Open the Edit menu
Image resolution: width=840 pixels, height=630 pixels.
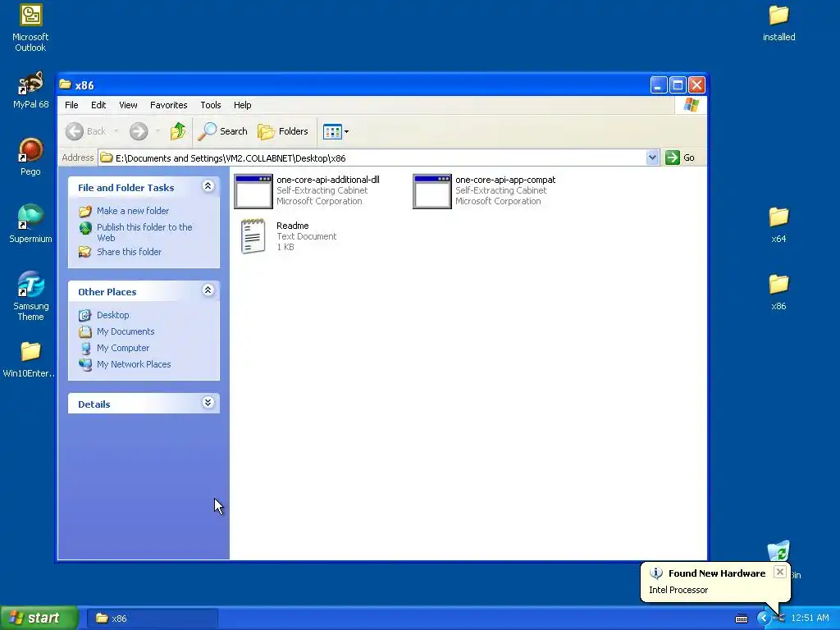coord(98,105)
